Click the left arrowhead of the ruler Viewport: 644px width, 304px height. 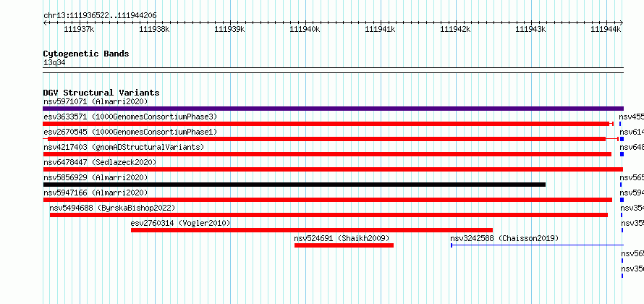pyautogui.click(x=45, y=22)
